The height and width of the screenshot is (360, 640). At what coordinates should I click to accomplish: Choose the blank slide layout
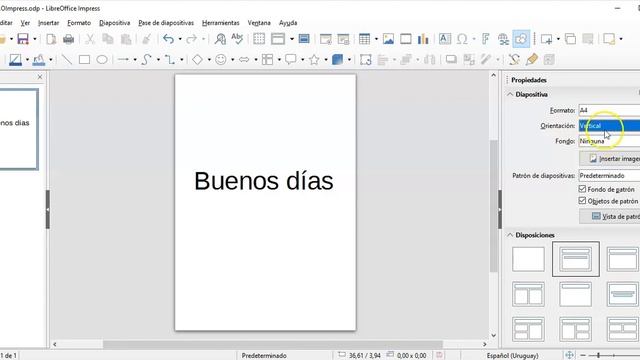pyautogui.click(x=528, y=259)
